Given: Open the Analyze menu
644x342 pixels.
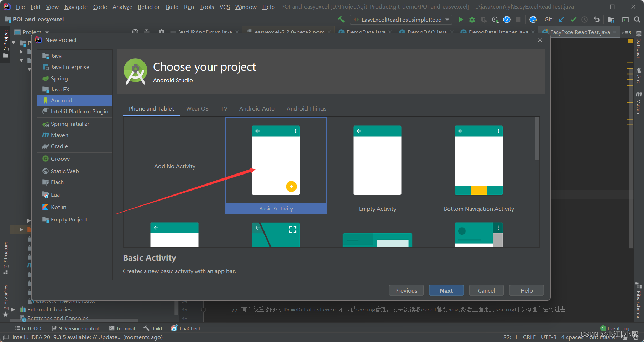Looking at the screenshot, I should coord(122,7).
